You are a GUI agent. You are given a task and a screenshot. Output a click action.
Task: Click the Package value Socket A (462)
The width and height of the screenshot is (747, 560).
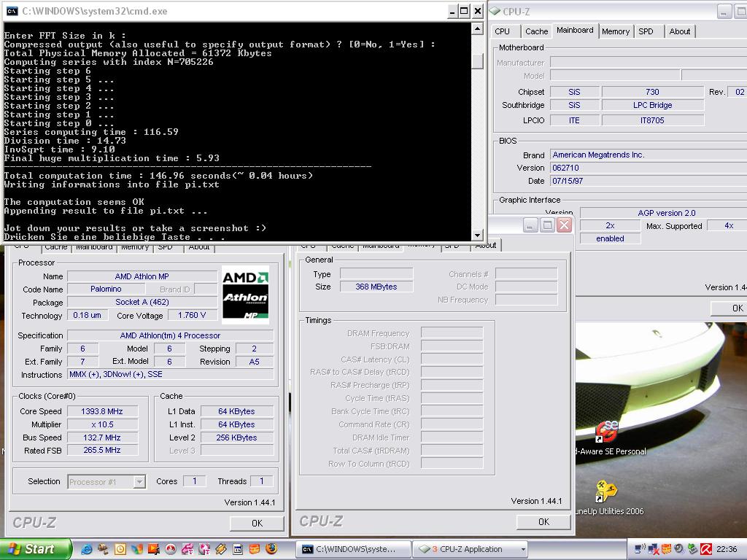point(142,302)
